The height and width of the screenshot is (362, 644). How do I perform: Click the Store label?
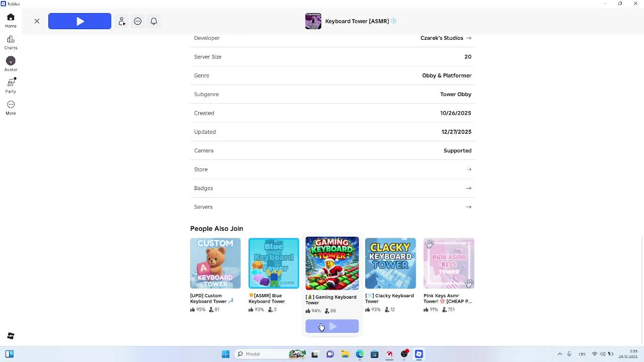[x=201, y=169]
